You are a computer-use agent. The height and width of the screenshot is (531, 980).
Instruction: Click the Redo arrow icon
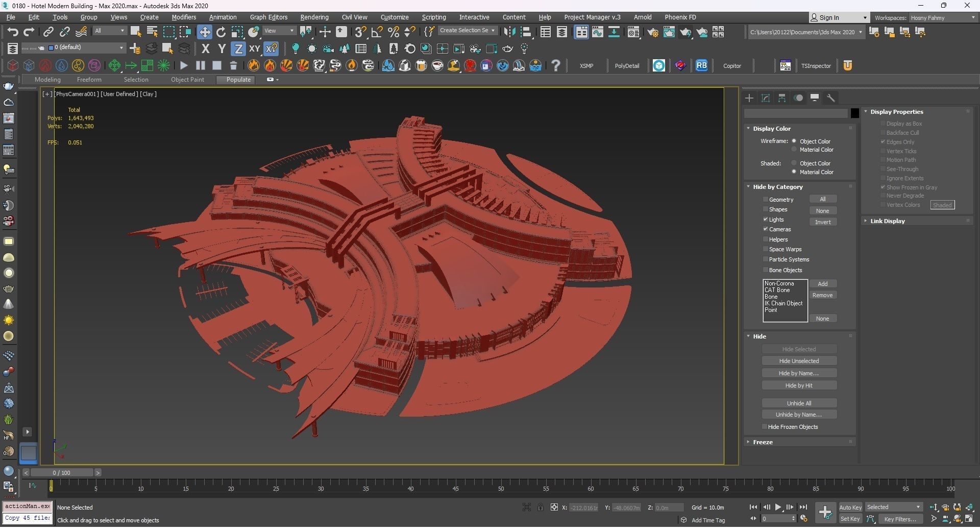29,32
